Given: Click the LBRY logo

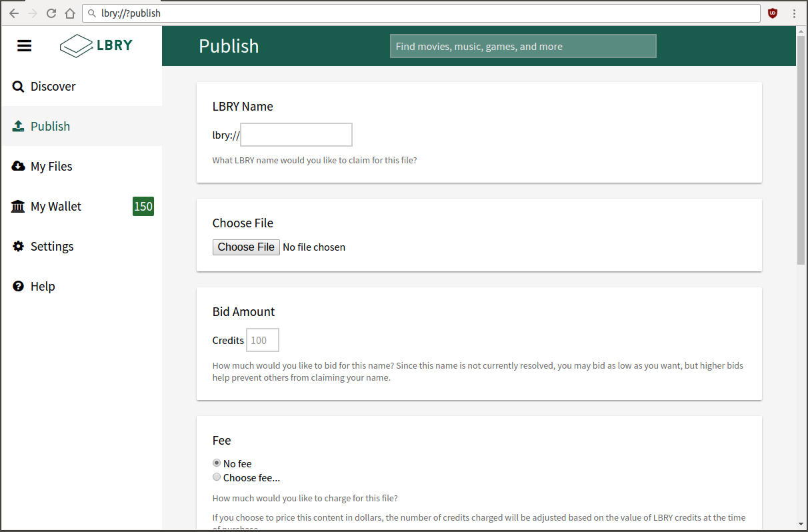Looking at the screenshot, I should tap(96, 45).
